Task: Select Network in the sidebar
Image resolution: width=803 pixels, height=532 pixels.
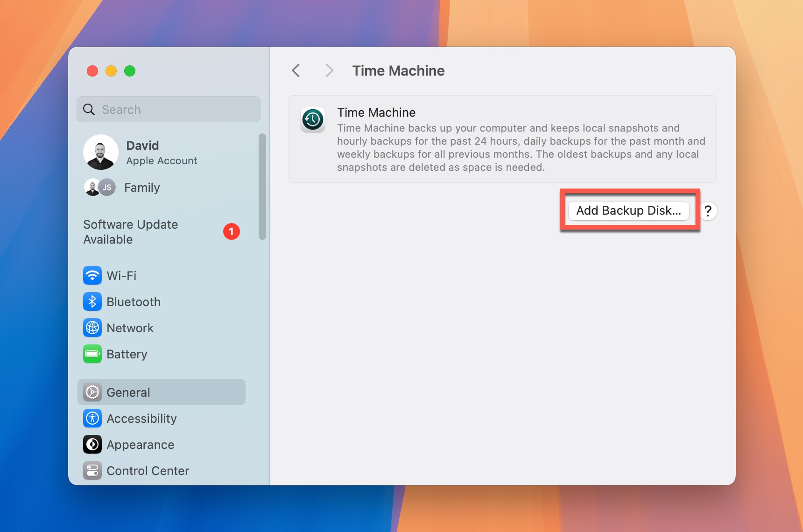Action: (x=162, y=328)
